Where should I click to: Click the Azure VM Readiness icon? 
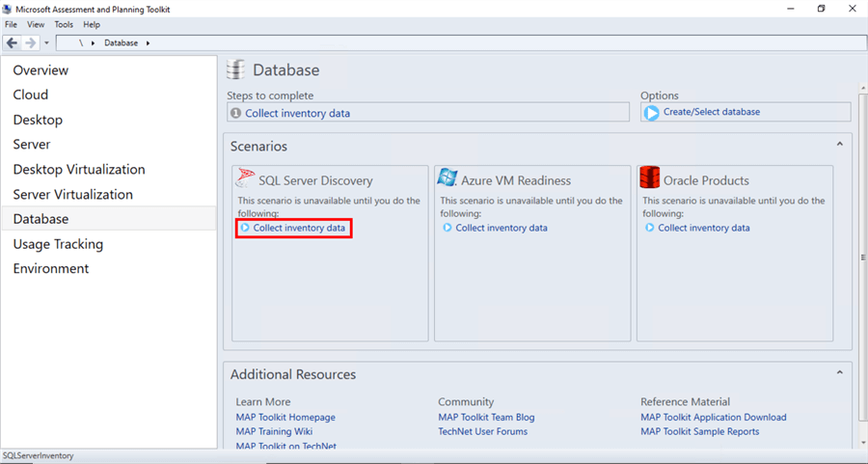point(448,178)
